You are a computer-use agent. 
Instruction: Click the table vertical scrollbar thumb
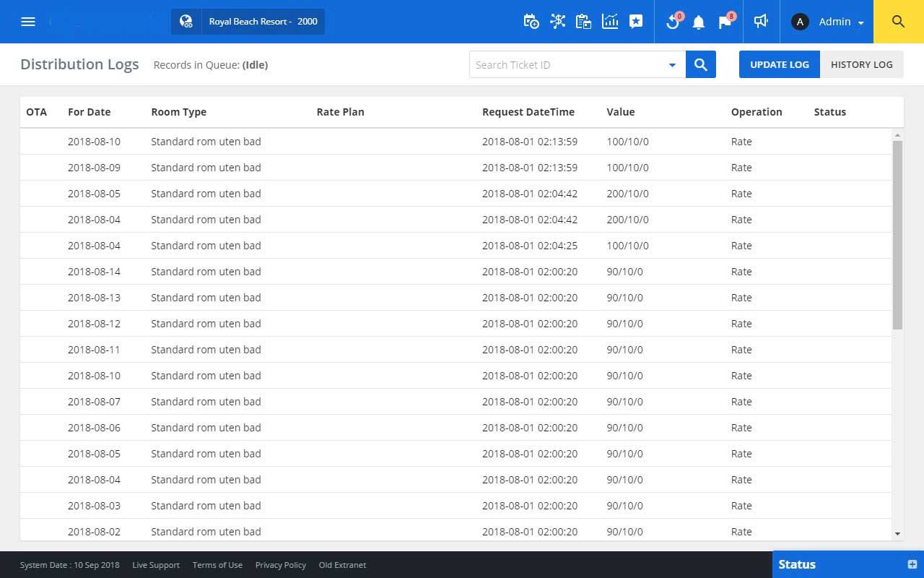click(x=898, y=235)
